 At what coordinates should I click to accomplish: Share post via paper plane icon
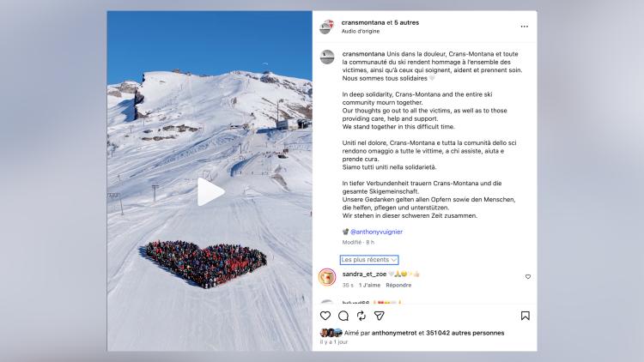pyautogui.click(x=379, y=316)
